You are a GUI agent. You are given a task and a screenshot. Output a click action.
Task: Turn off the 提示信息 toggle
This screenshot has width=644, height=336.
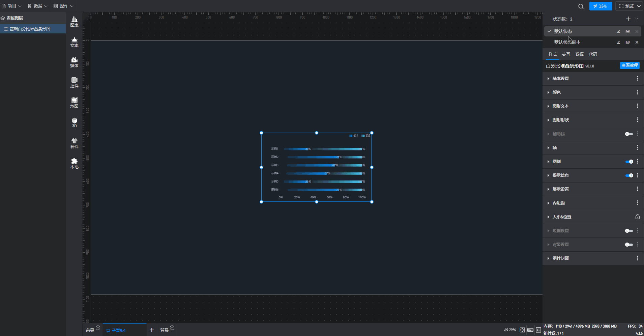point(629,175)
